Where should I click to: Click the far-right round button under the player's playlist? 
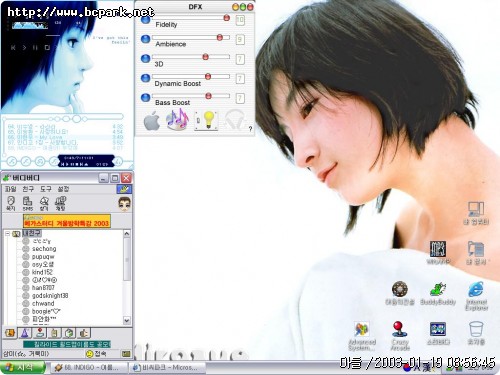click(119, 162)
